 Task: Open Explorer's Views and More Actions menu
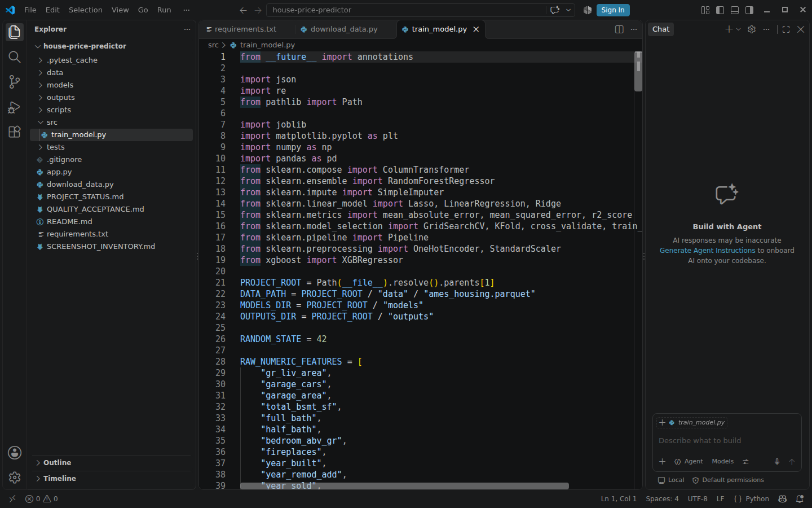[187, 29]
